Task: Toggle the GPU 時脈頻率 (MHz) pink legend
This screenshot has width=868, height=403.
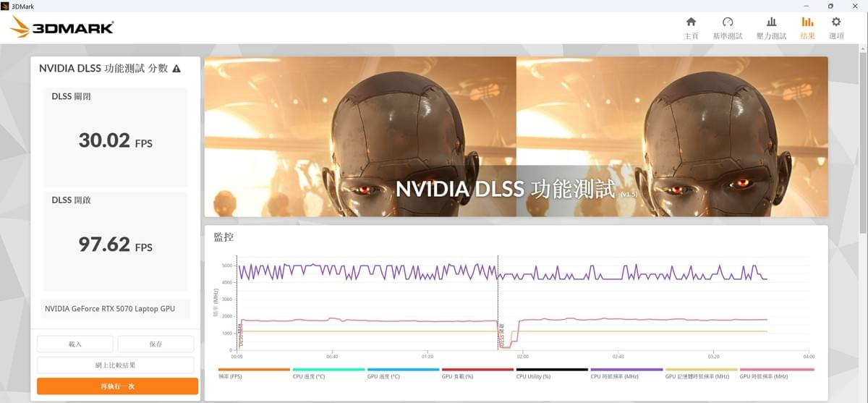Action: coord(777,373)
